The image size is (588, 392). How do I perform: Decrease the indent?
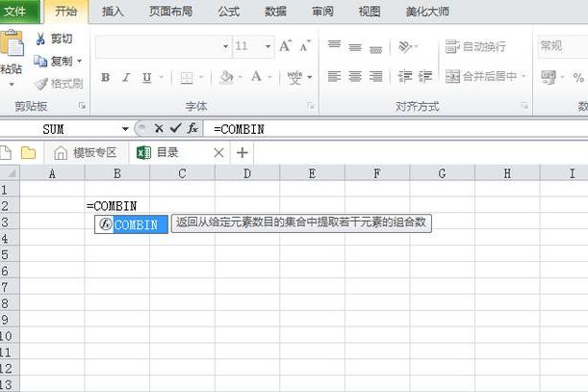point(405,77)
